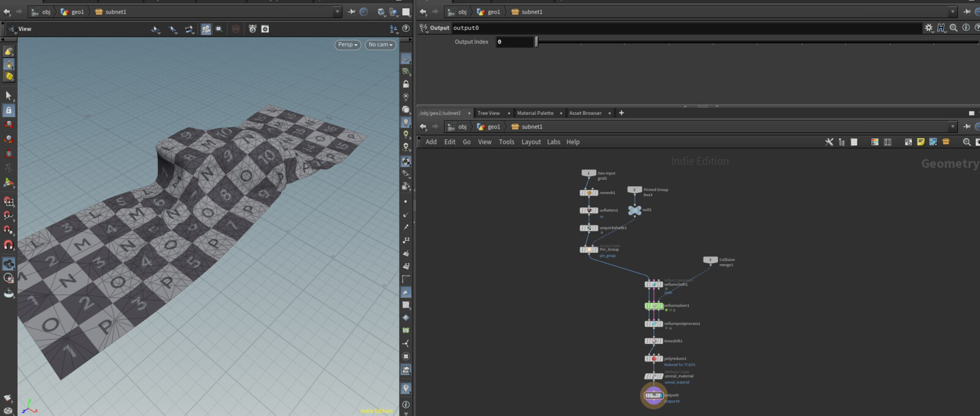
Task: Select the polyreduce1 node
Action: (654, 358)
